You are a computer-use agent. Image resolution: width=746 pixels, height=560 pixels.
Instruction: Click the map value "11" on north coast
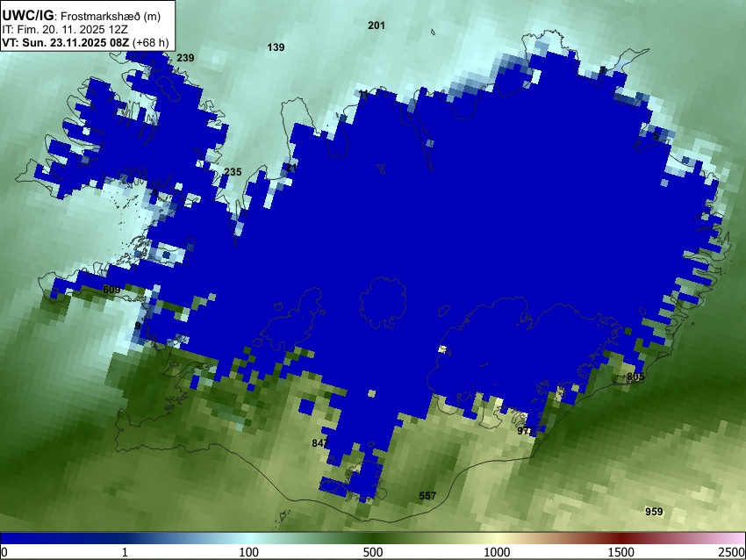(x=363, y=94)
